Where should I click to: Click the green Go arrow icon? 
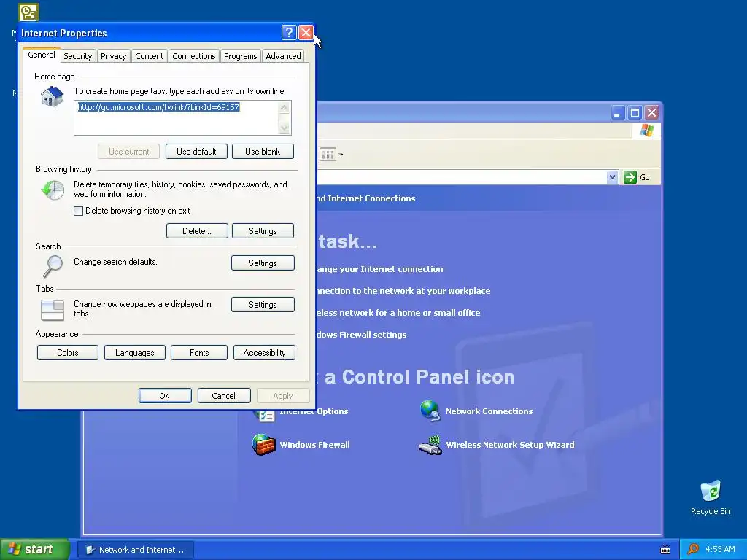point(630,177)
